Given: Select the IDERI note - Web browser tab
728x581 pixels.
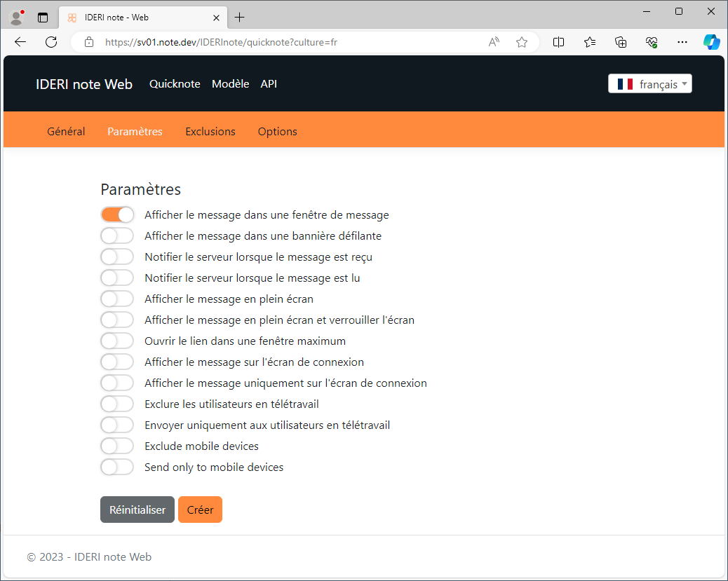Looking at the screenshot, I should (143, 18).
